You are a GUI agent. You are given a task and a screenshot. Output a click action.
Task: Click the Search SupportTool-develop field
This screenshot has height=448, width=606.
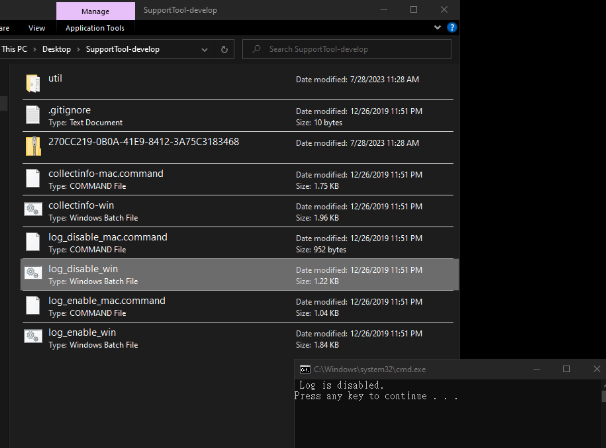pos(347,49)
